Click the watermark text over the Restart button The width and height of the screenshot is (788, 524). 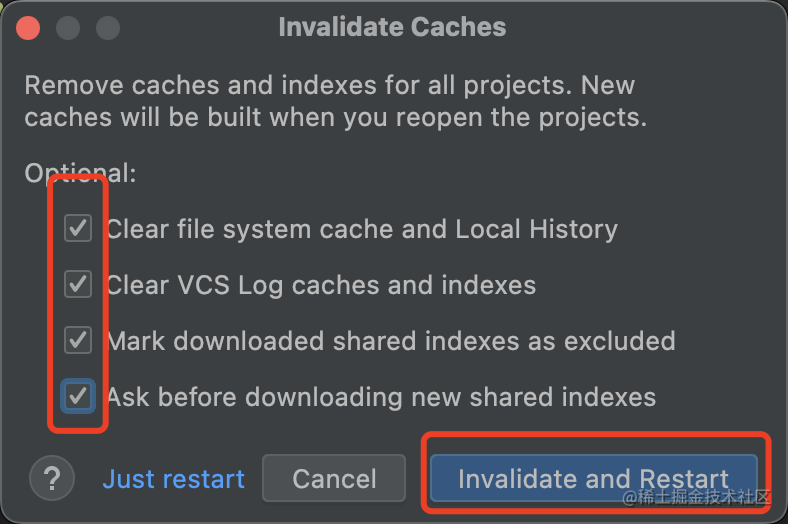[x=696, y=497]
